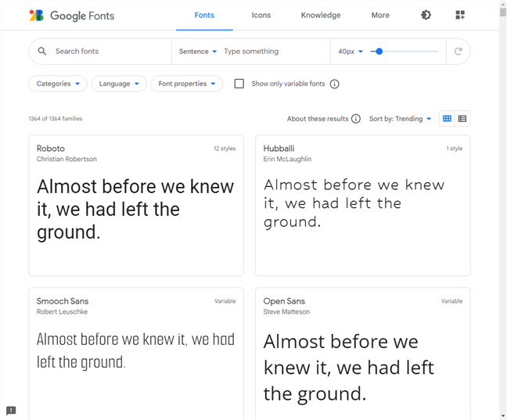Click the info icon next to About these results
The width and height of the screenshot is (507, 420).
tap(356, 119)
